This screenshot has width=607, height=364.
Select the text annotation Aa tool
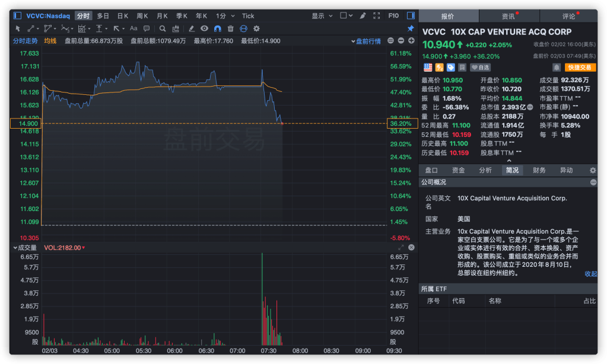pos(134,28)
